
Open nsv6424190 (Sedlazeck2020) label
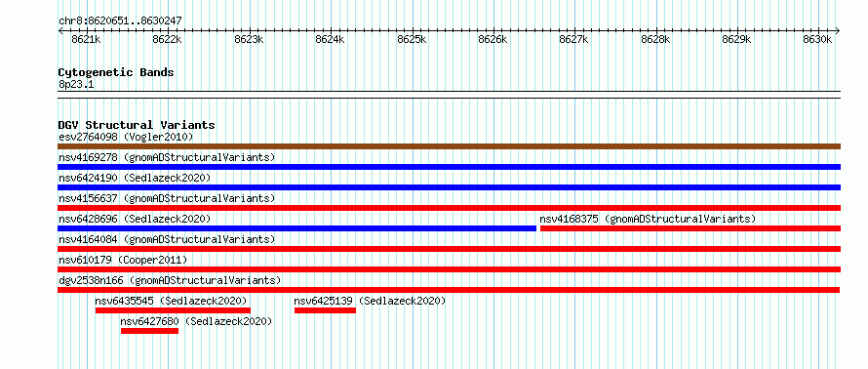coord(135,178)
